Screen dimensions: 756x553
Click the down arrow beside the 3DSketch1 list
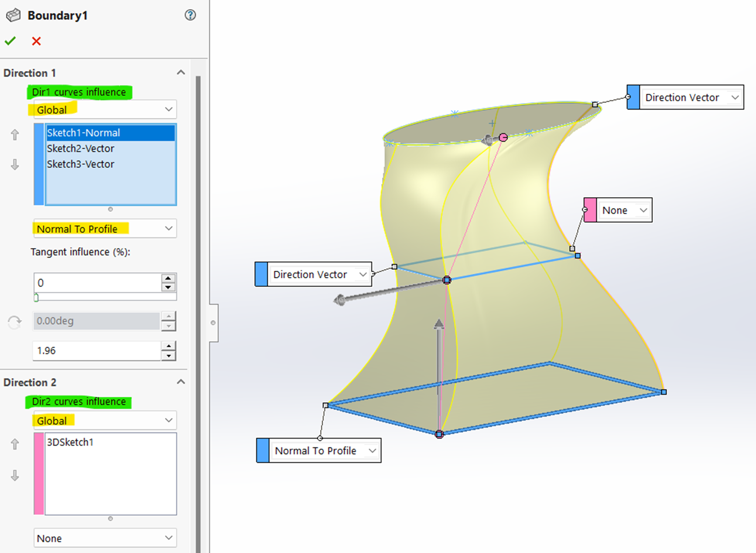(15, 475)
